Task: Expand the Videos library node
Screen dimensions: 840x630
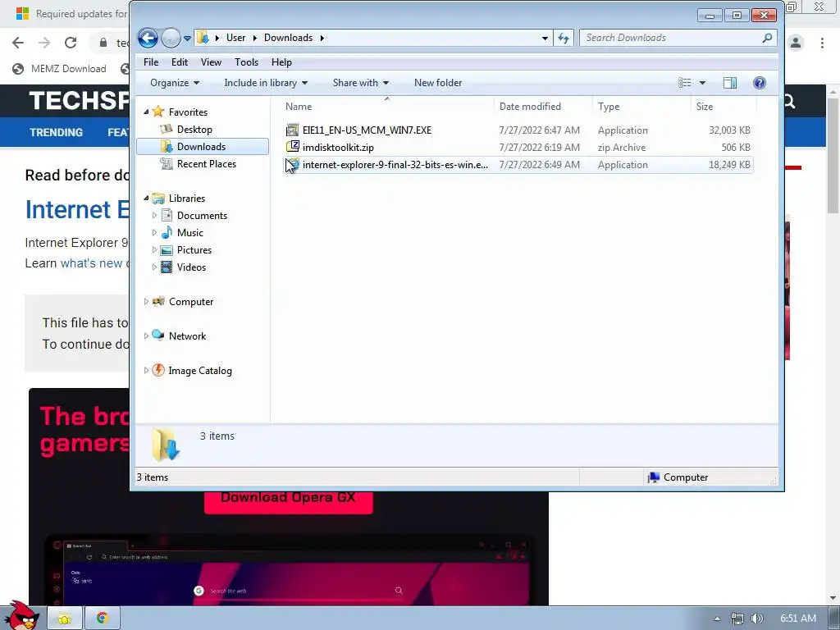Action: tap(154, 267)
